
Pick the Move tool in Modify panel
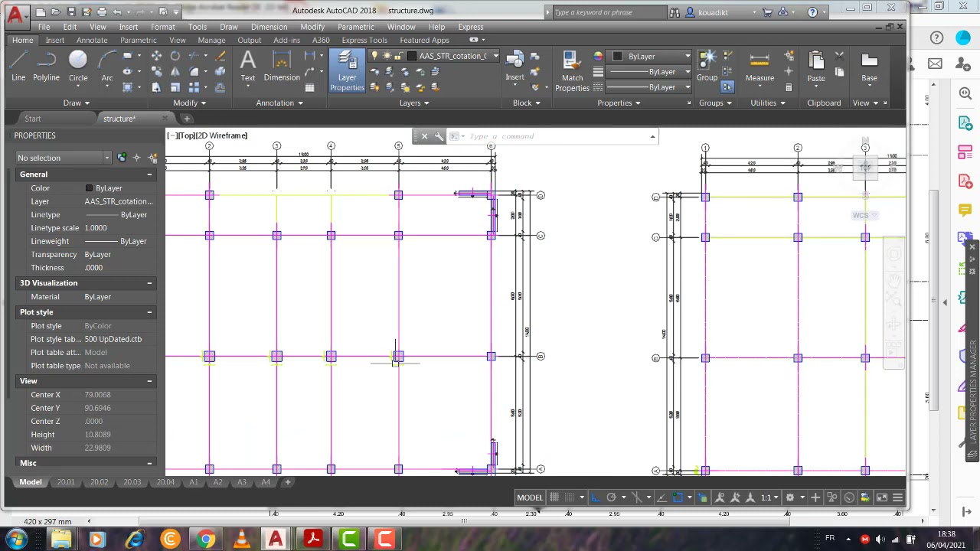pos(156,56)
